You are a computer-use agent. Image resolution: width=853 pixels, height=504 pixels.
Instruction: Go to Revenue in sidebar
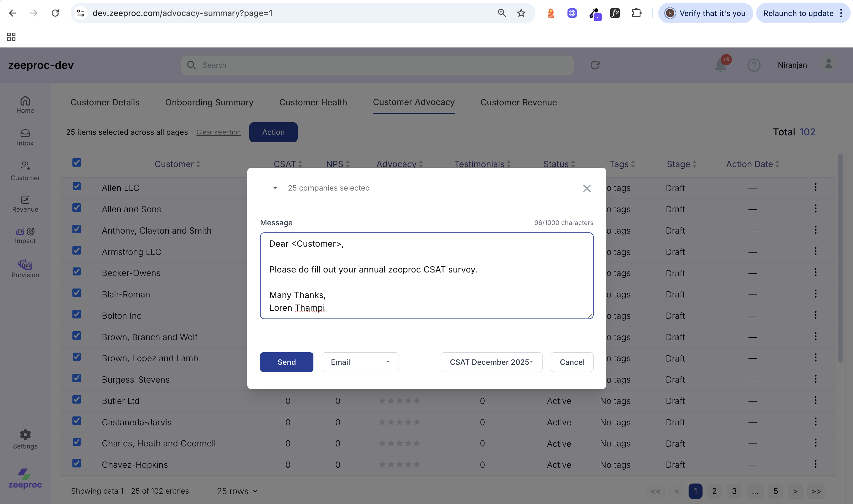(x=25, y=204)
